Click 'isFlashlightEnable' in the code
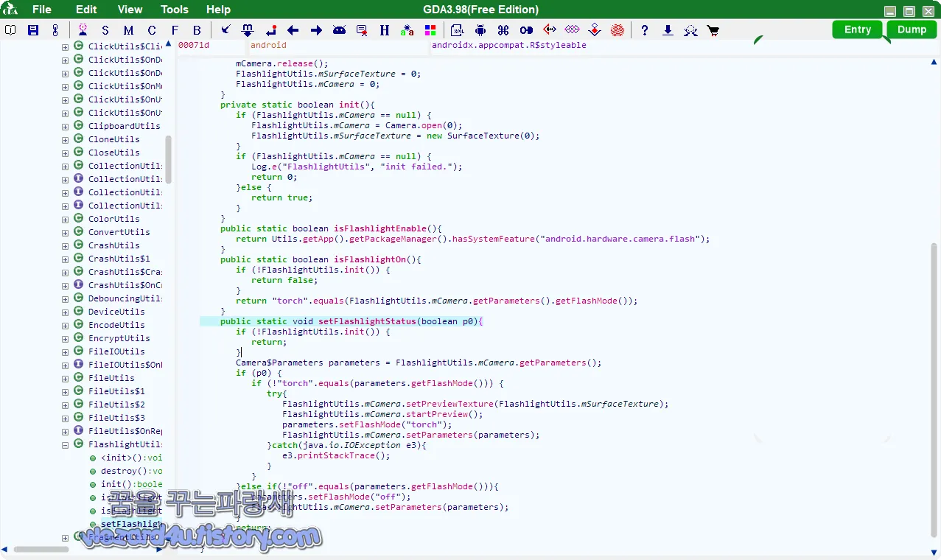Screen dimensions: 941x560 [x=379, y=228]
